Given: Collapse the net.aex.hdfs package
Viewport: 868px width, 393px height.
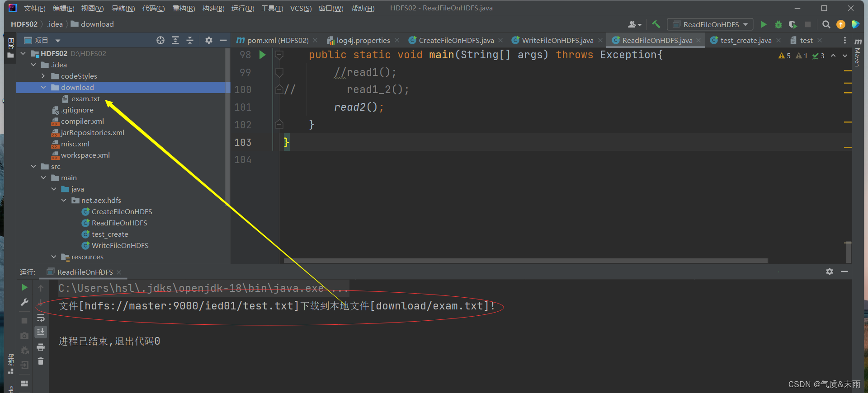Looking at the screenshot, I should (x=64, y=200).
